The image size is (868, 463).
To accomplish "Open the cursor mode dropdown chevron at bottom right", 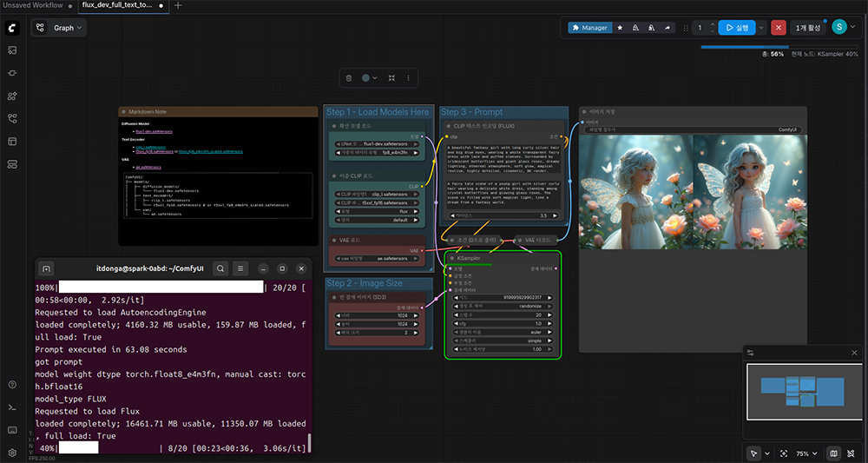I will [x=766, y=453].
